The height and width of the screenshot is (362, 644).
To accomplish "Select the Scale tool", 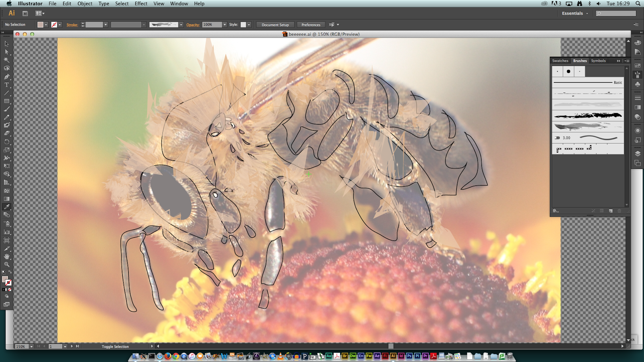I will click(6, 150).
